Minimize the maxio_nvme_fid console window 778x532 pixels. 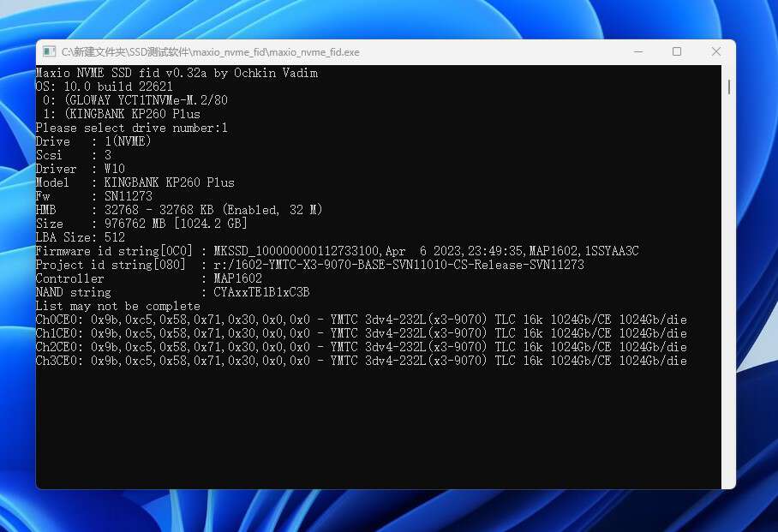point(638,51)
